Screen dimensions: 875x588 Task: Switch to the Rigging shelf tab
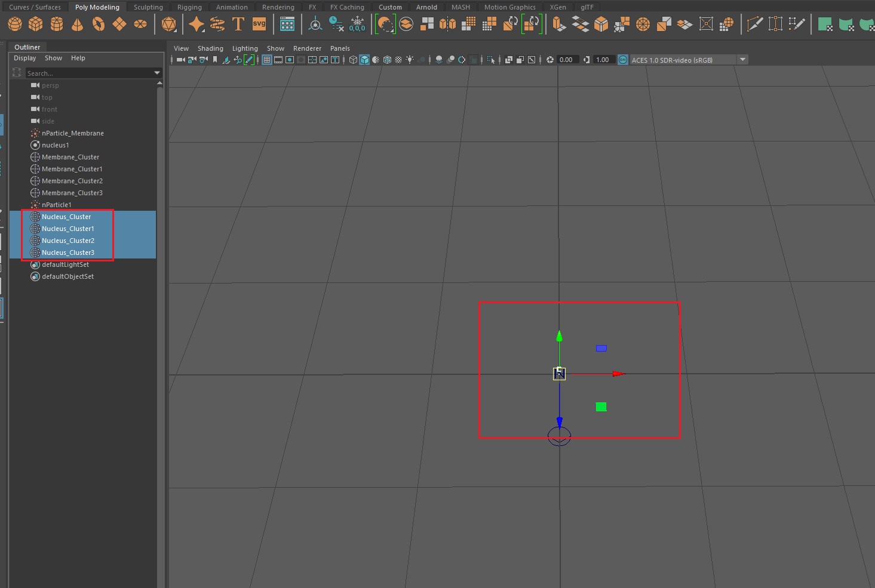pyautogui.click(x=189, y=7)
